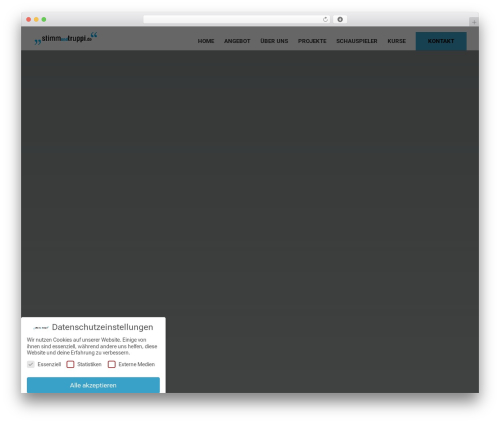500x423 pixels.
Task: Click the KONTAKT button
Action: tap(441, 41)
